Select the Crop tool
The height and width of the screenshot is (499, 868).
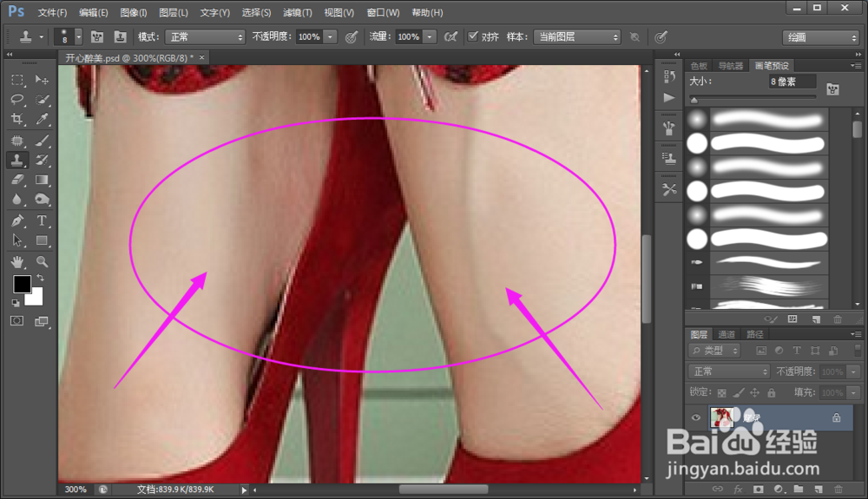[17, 119]
